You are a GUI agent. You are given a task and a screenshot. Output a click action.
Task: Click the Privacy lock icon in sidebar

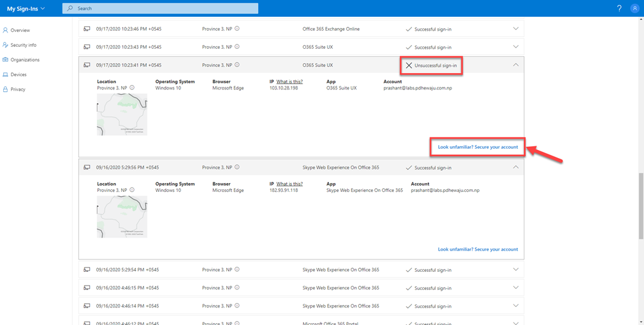click(6, 89)
